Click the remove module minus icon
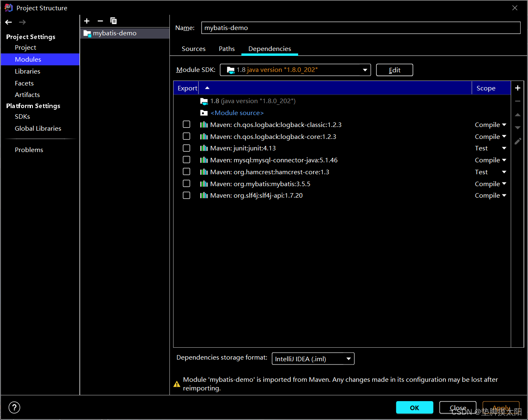Image resolution: width=528 pixels, height=420 pixels. [100, 21]
